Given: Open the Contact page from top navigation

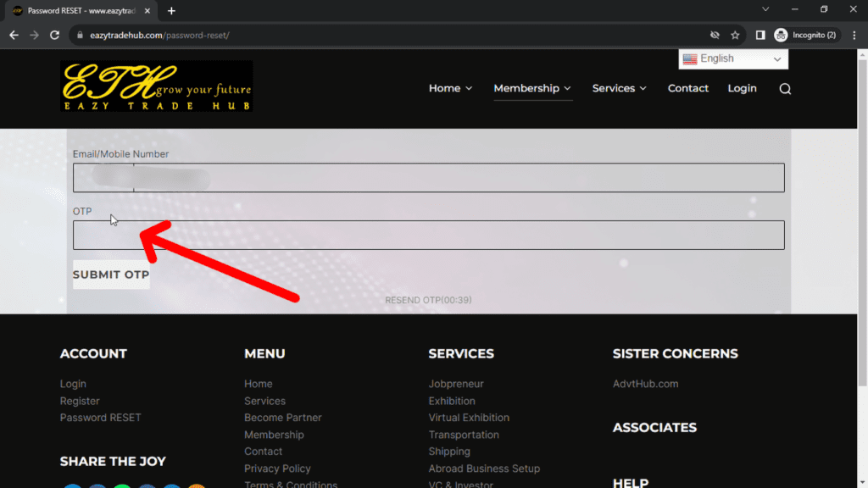Looking at the screenshot, I should tap(687, 88).
